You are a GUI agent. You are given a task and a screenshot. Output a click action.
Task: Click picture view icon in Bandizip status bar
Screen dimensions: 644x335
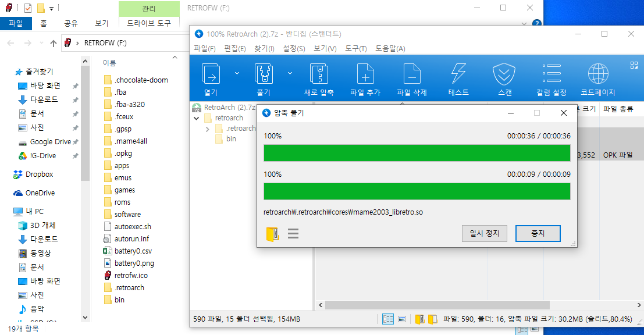402,319
